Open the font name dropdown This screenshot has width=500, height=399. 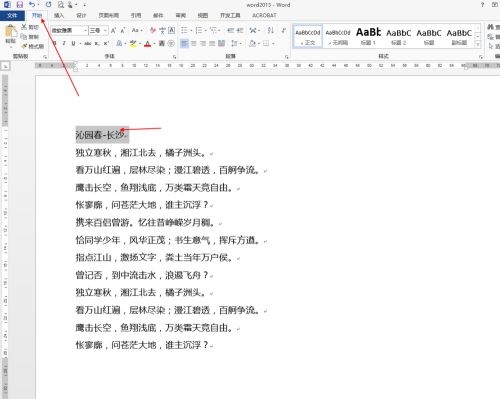86,30
